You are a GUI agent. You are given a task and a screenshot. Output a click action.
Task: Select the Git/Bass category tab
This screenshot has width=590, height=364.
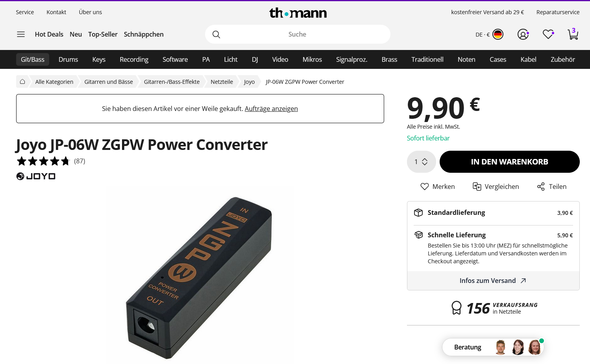(x=33, y=59)
